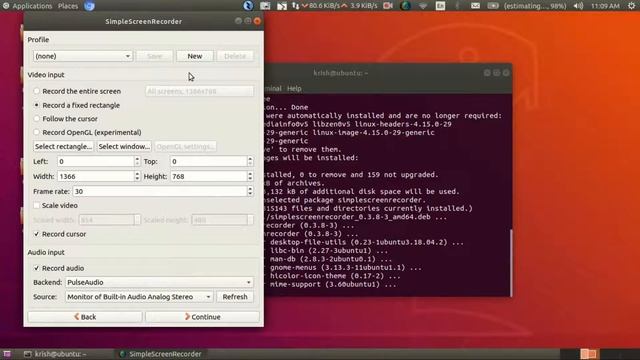Click the Select window... button
640x360 pixels.
coord(124,146)
